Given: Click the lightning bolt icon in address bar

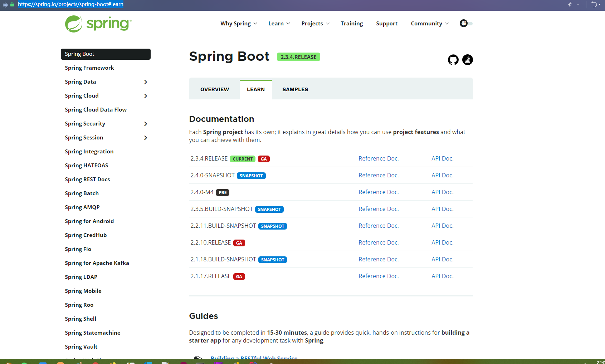Looking at the screenshot, I should 570,4.
